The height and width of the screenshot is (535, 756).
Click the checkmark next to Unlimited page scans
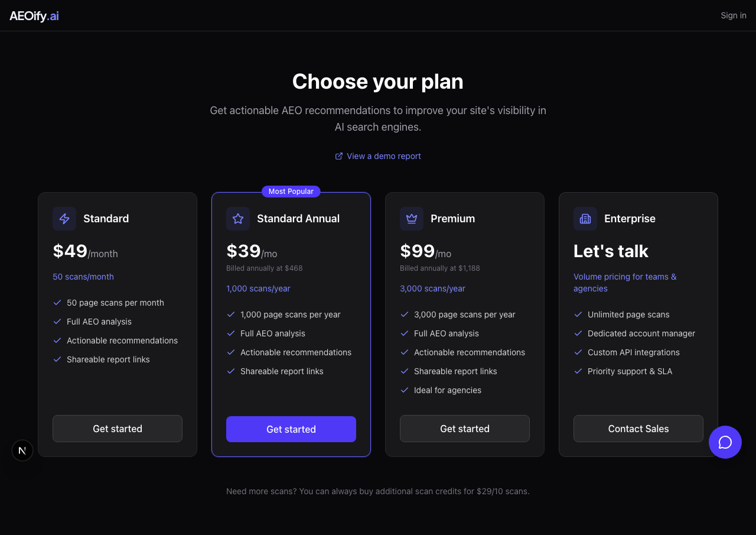tap(578, 314)
